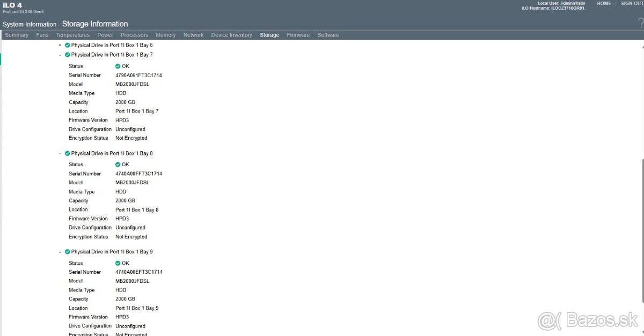Click green status icon for Bay 6 drive

pos(68,46)
